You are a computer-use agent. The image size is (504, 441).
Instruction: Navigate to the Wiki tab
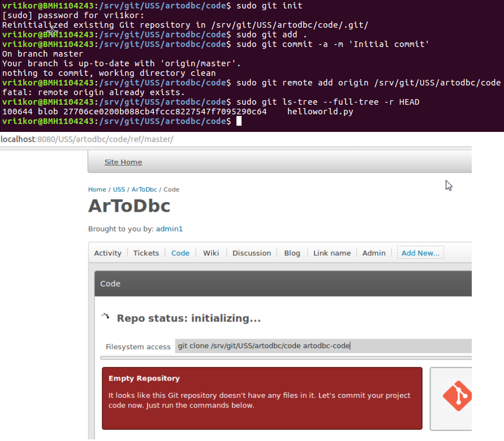click(211, 253)
